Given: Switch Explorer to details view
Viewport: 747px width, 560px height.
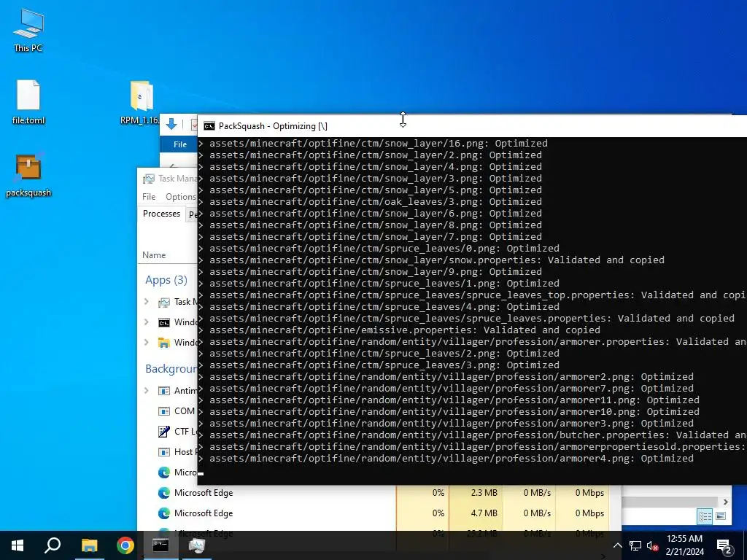Looking at the screenshot, I should click(x=705, y=516).
